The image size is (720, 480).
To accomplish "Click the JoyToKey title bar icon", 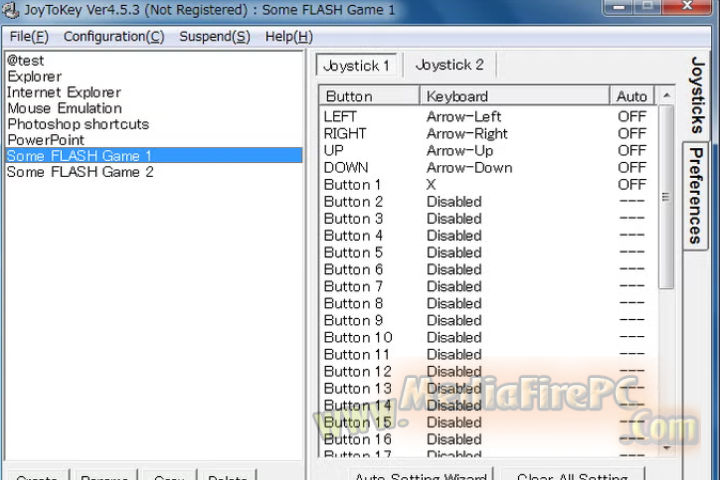I will (x=10, y=10).
